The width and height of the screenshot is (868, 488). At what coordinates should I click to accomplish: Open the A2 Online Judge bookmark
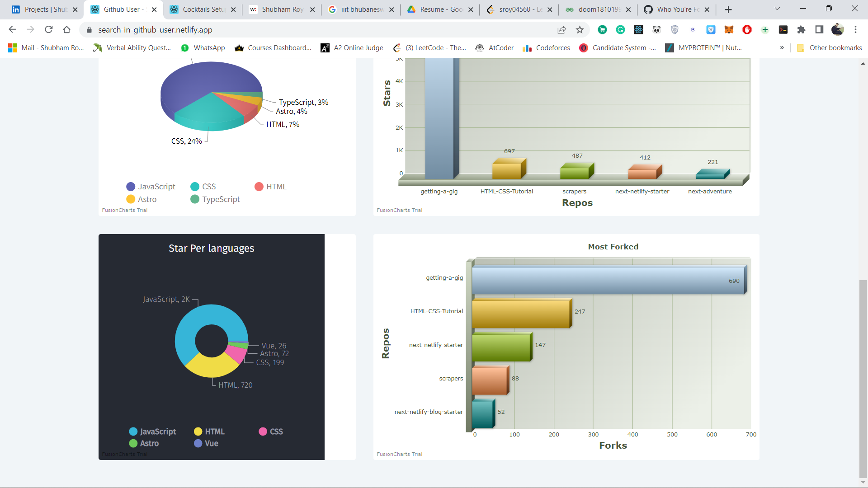(x=352, y=48)
